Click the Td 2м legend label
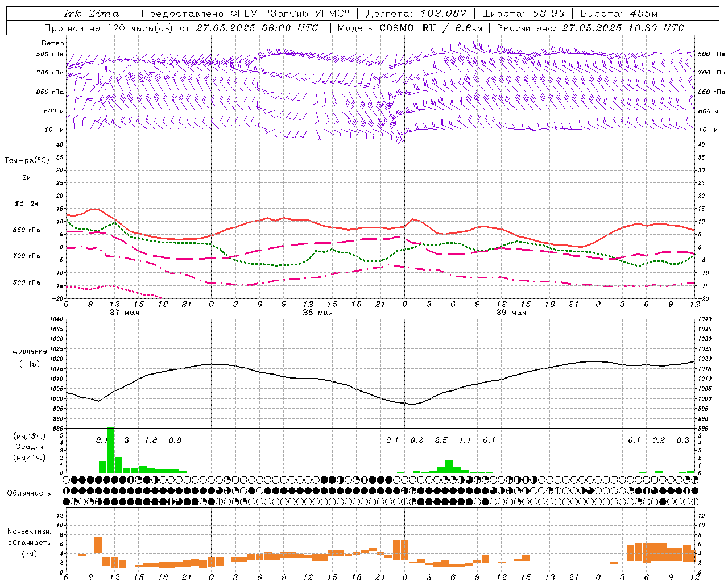This screenshot has width=728, height=582. click(x=26, y=203)
